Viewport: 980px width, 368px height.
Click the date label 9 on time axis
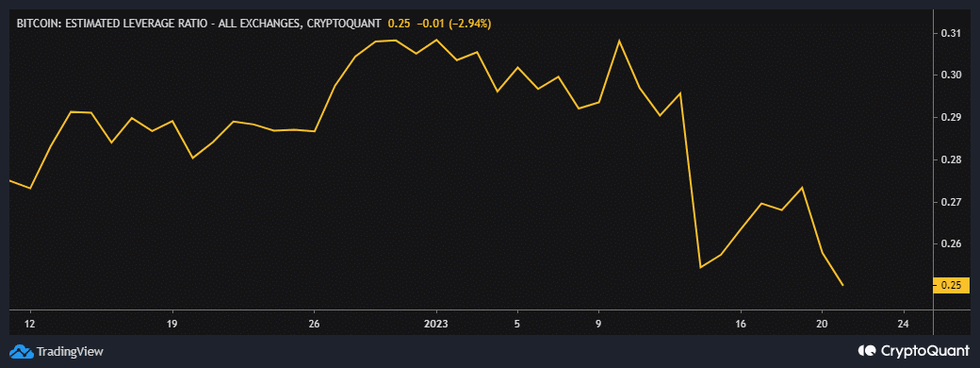pyautogui.click(x=598, y=324)
